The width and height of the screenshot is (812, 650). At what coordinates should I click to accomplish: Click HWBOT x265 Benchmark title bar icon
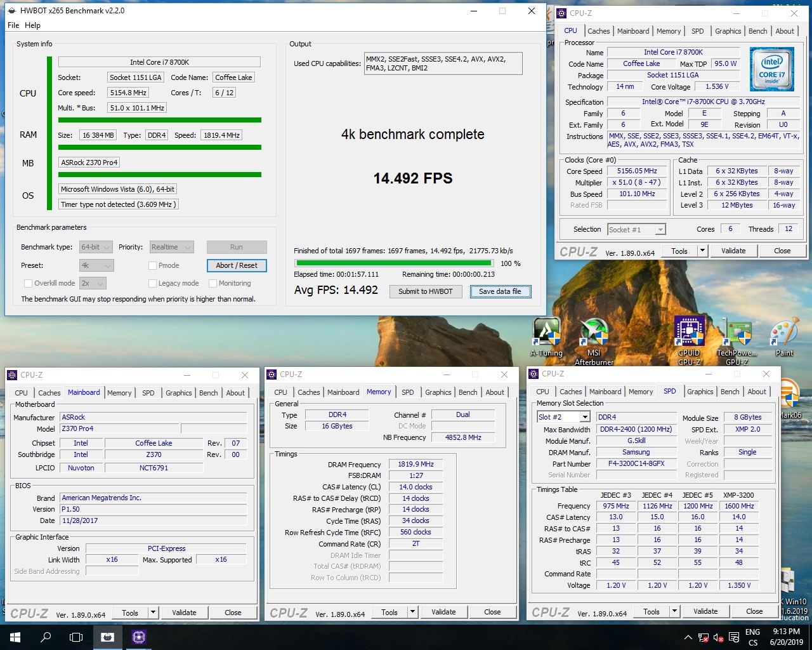tap(12, 11)
